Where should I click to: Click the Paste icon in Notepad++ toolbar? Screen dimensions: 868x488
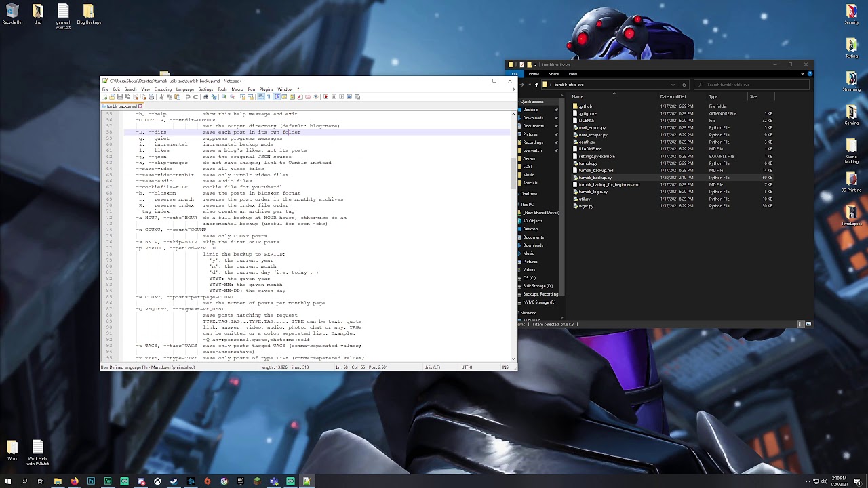[177, 96]
